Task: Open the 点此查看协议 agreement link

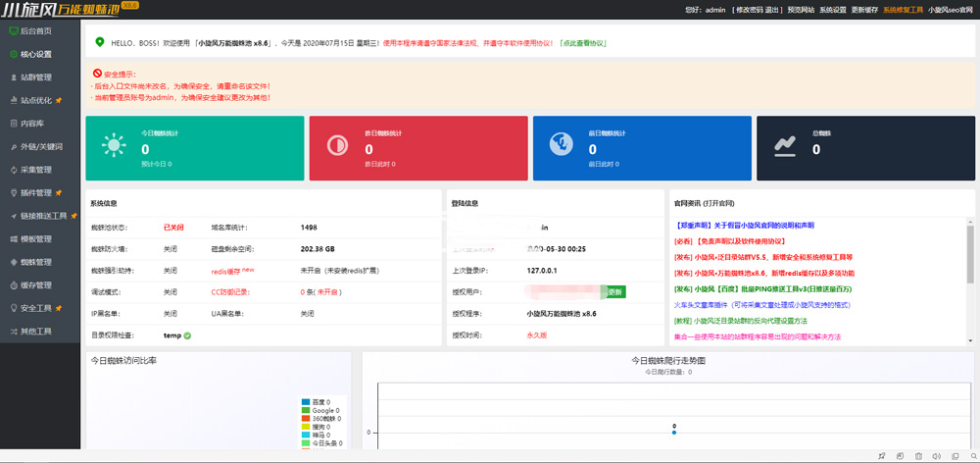Action: click(582, 44)
